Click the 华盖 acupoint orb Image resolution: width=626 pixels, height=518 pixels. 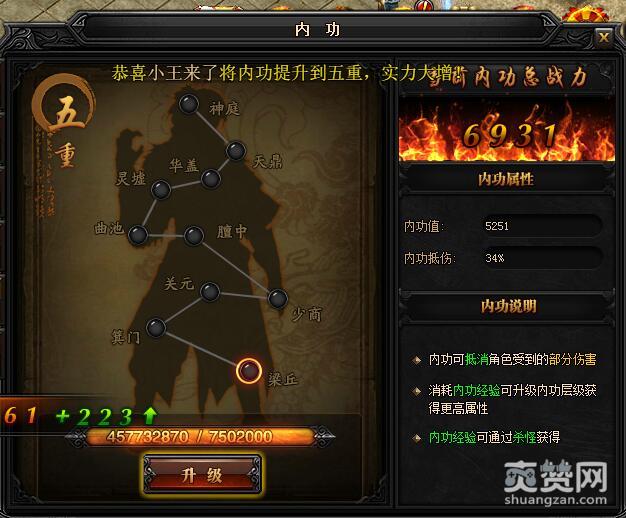pos(211,179)
